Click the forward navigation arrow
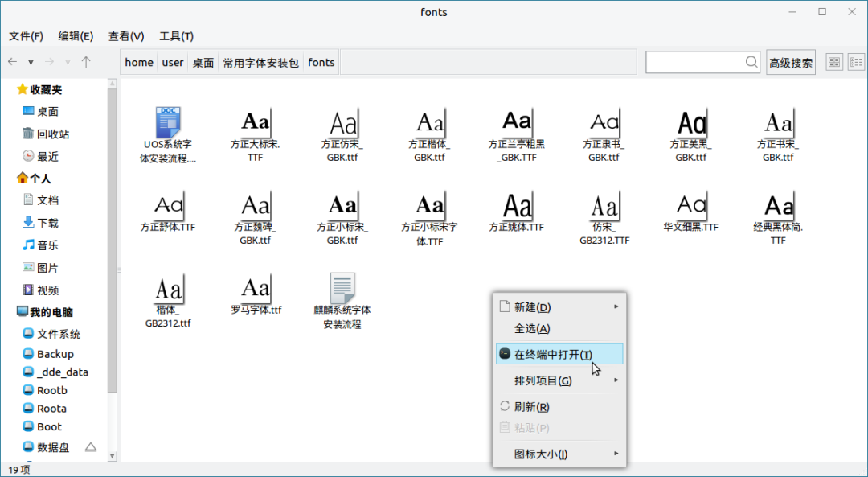This screenshot has height=477, width=868. click(x=49, y=62)
